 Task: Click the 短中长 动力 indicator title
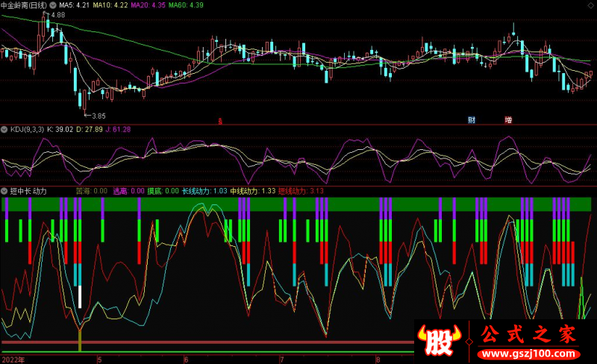30,191
